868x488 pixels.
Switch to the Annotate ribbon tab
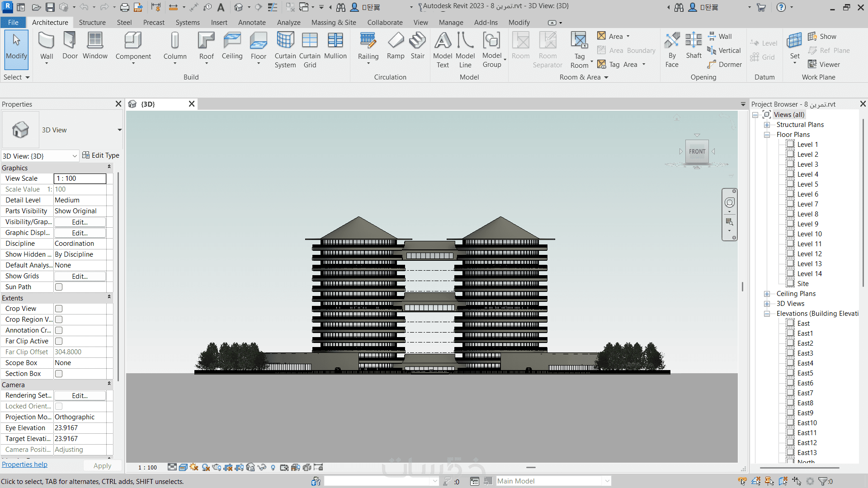(252, 23)
